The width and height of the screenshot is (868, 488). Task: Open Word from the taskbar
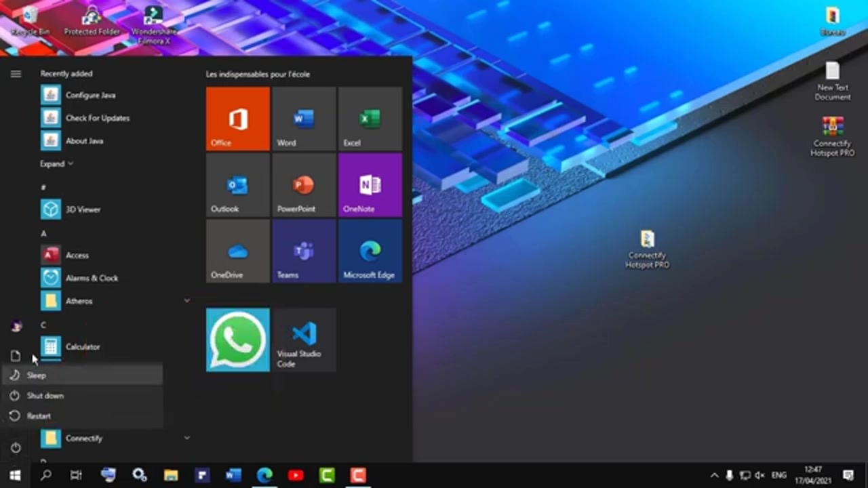pos(233,475)
